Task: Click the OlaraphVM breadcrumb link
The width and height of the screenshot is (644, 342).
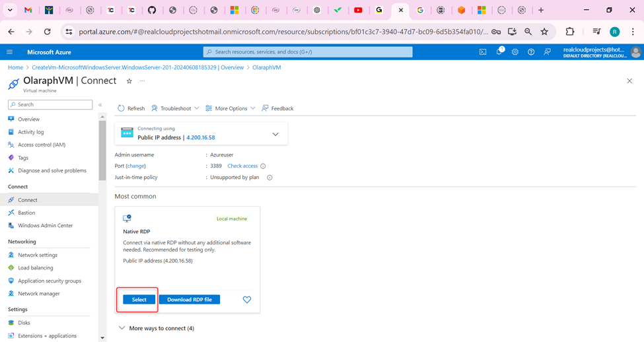Action: (x=267, y=68)
